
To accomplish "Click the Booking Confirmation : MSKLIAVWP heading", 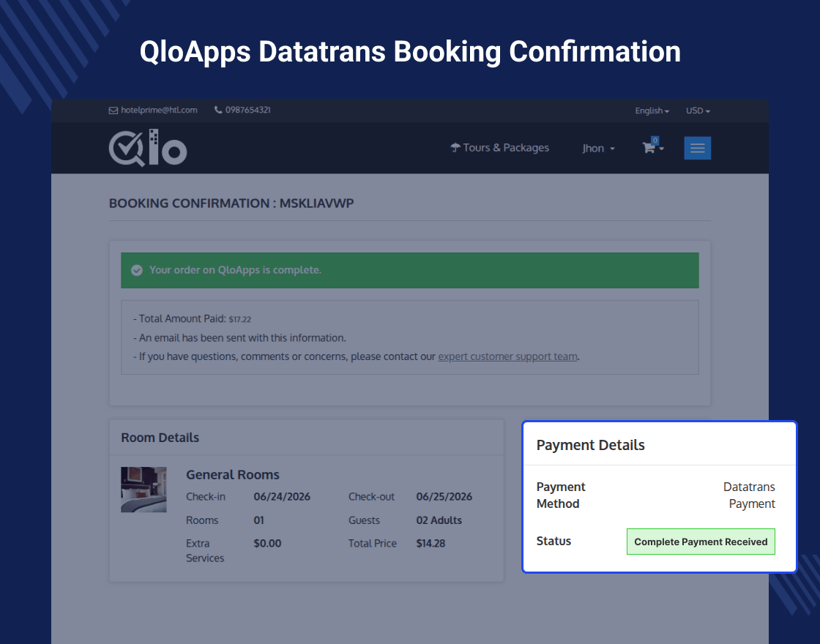I will (231, 203).
